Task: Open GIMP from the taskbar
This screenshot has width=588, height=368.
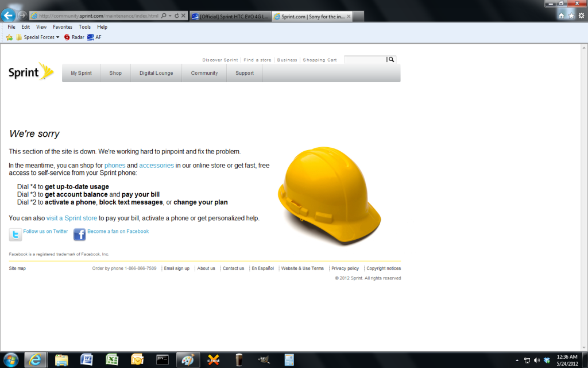Action: coord(264,360)
